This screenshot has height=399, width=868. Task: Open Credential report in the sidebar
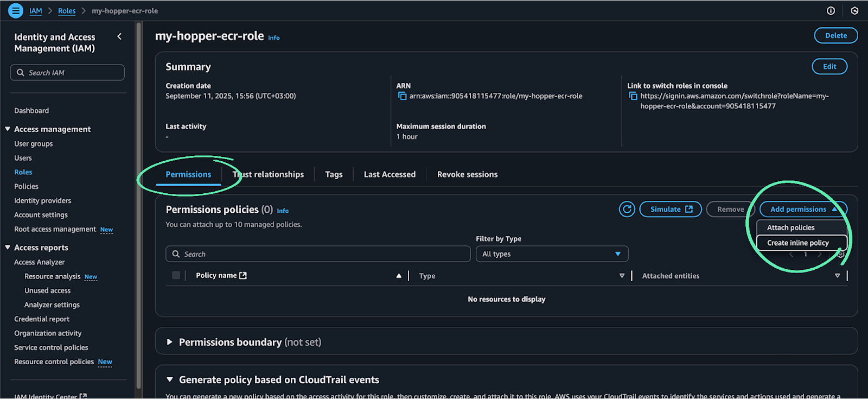click(x=42, y=319)
